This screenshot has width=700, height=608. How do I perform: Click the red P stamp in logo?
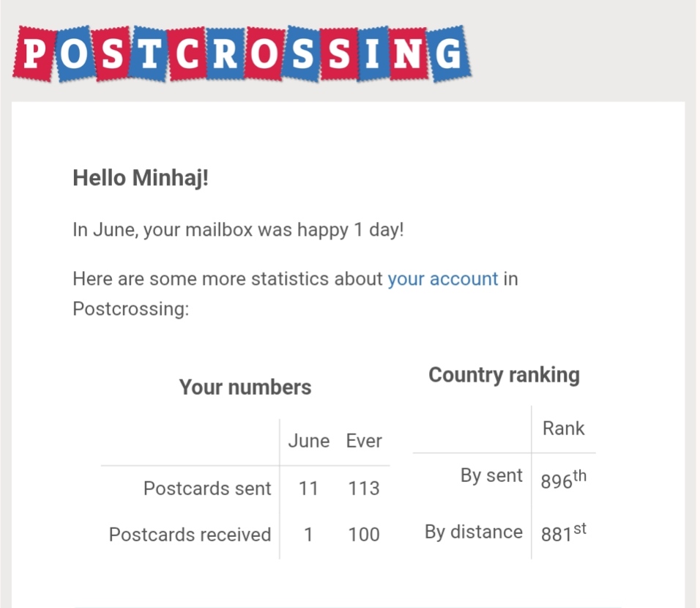34,54
